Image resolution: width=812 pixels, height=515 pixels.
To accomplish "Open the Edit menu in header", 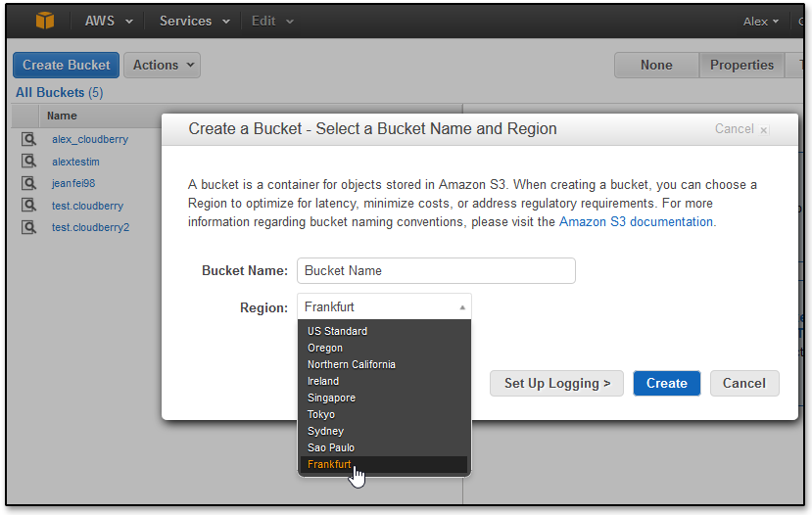I will (271, 21).
